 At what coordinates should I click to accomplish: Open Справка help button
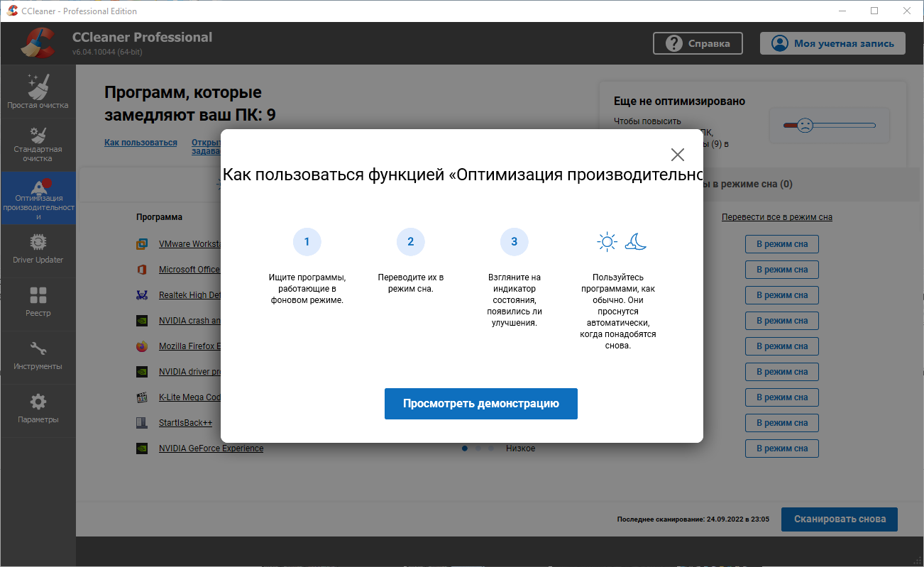[x=697, y=43]
